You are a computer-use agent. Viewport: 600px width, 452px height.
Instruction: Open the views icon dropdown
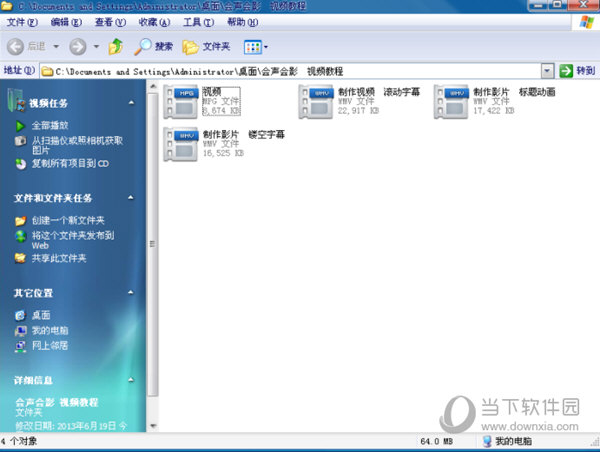(256, 47)
